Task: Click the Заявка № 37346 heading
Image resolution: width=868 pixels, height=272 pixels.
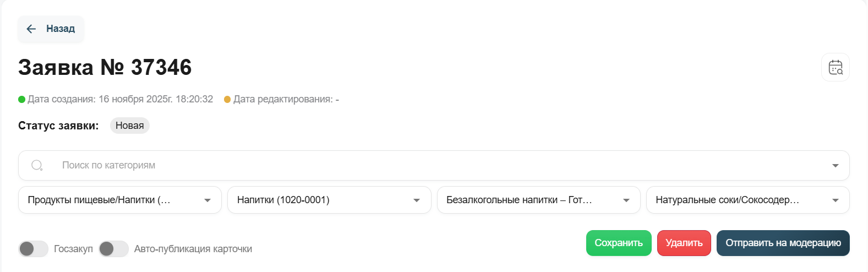Action: (x=105, y=68)
